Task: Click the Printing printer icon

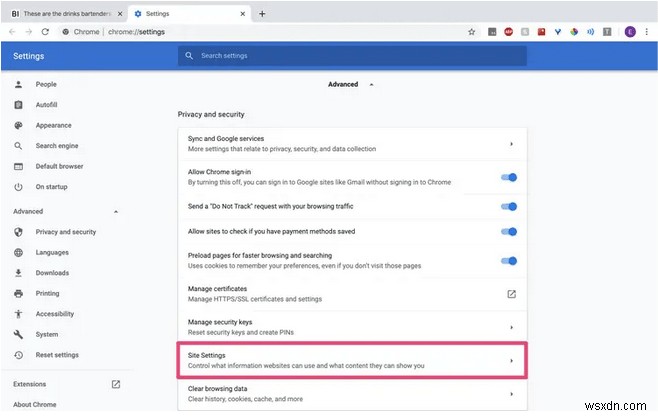Action: pyautogui.click(x=18, y=293)
